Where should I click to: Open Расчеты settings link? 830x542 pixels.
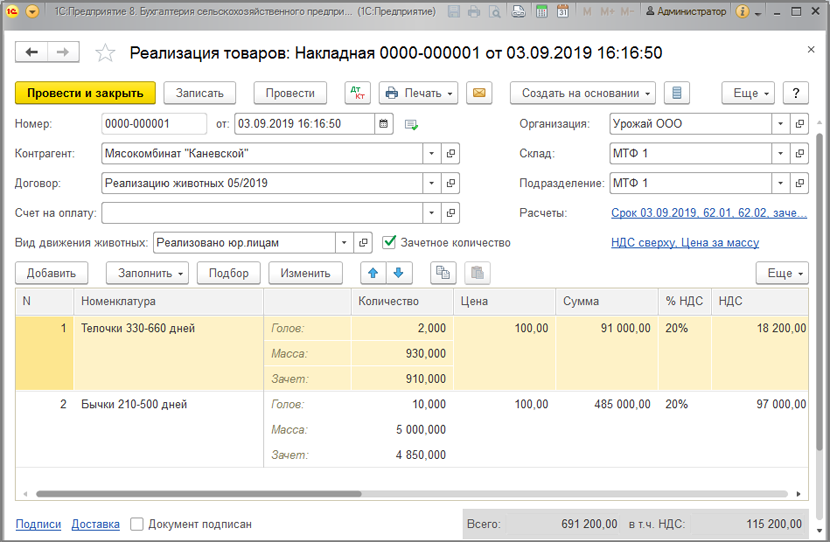coord(709,213)
